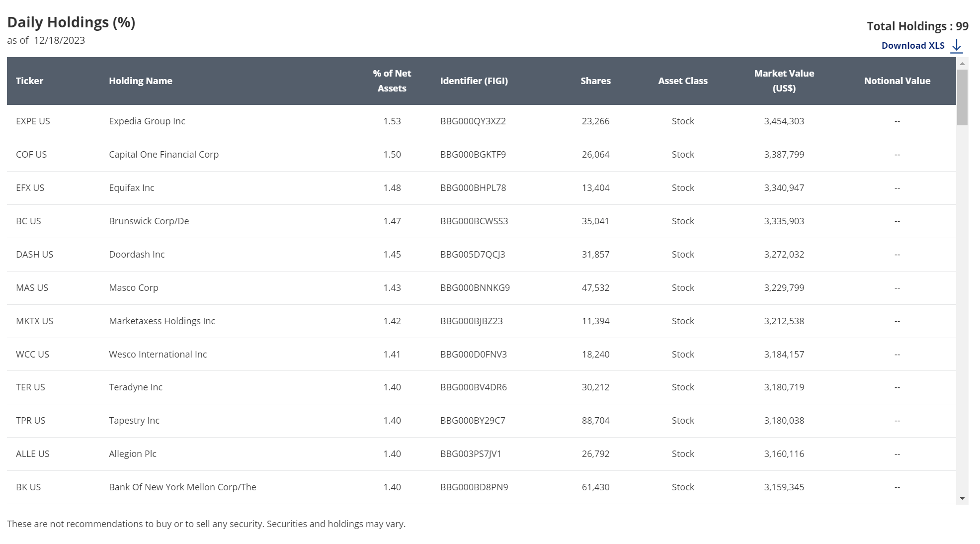Select the Doordash Inc holding name
Screen dimensions: 980x544
point(137,255)
